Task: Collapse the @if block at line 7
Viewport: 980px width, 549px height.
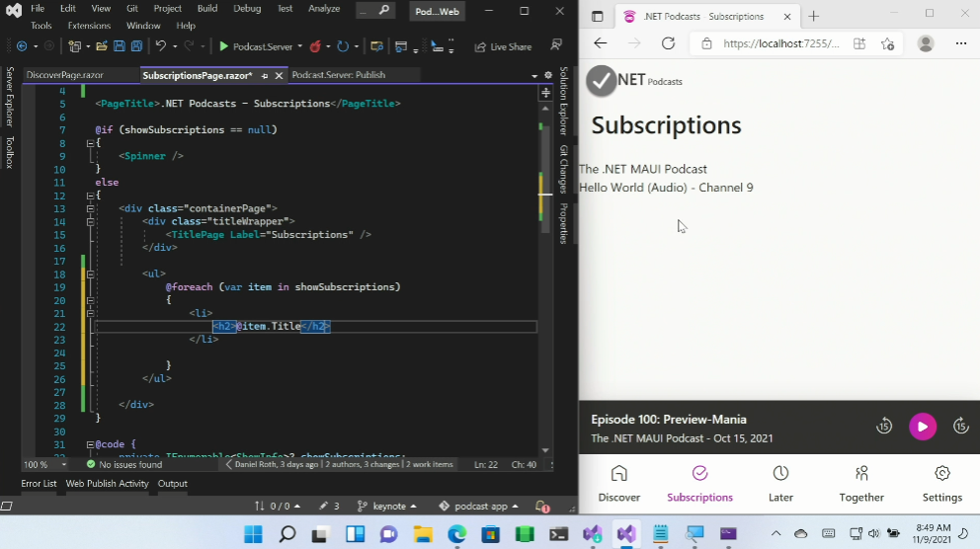Action: [x=90, y=143]
